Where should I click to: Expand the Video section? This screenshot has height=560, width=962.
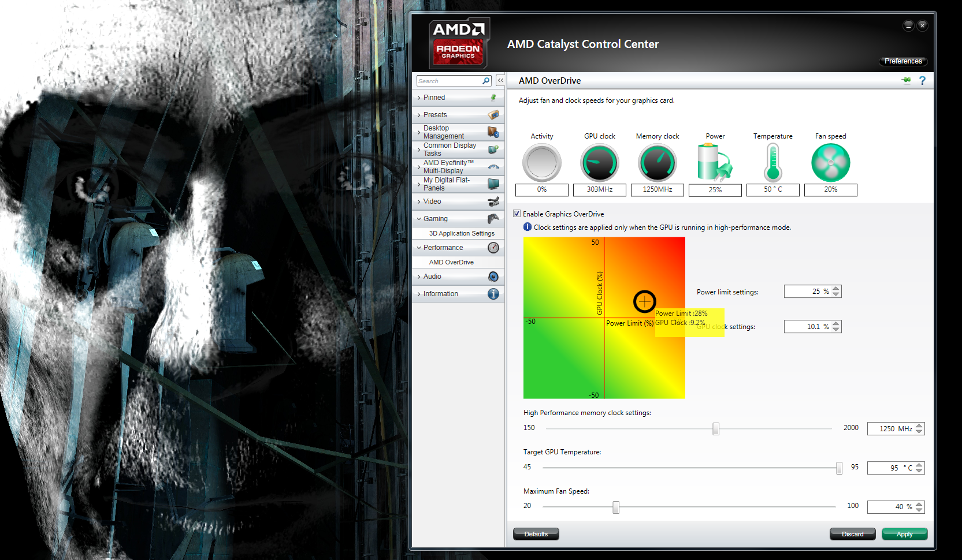point(419,201)
